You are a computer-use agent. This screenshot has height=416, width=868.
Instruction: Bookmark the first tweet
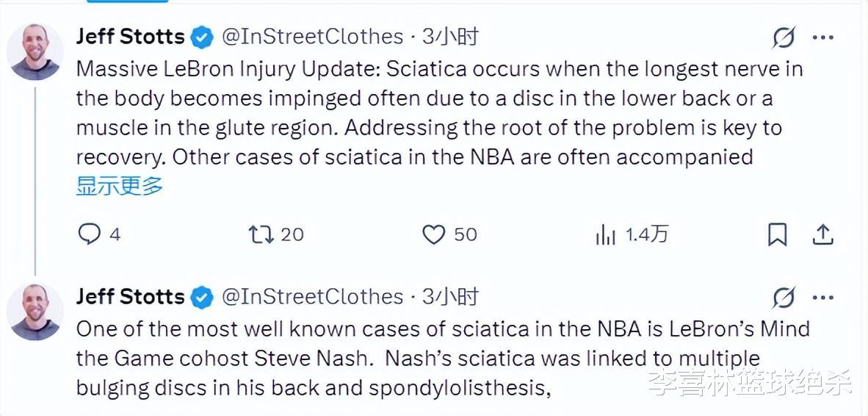pyautogui.click(x=777, y=234)
